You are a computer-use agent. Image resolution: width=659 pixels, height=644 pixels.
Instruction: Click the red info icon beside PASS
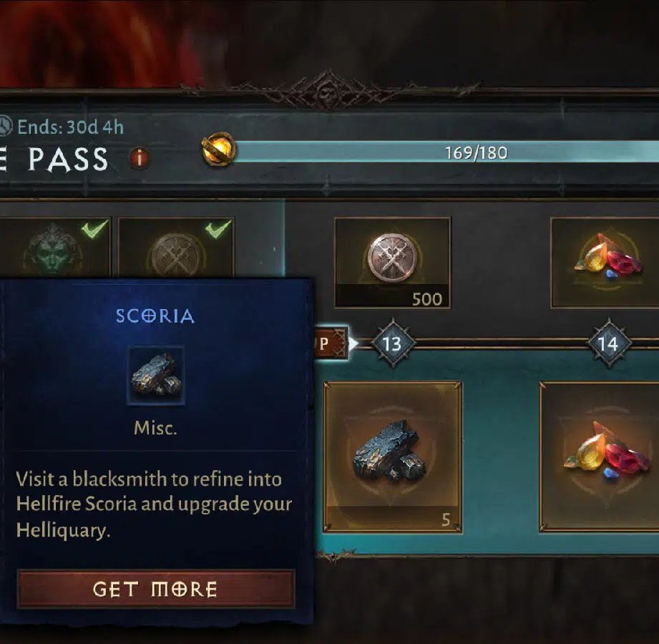click(140, 158)
